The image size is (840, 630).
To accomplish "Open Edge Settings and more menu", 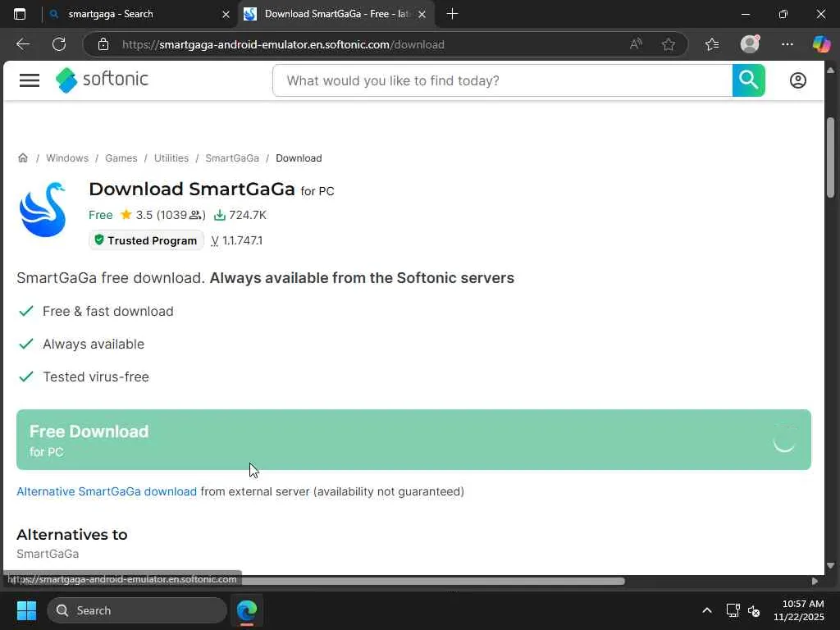I will 787,44.
